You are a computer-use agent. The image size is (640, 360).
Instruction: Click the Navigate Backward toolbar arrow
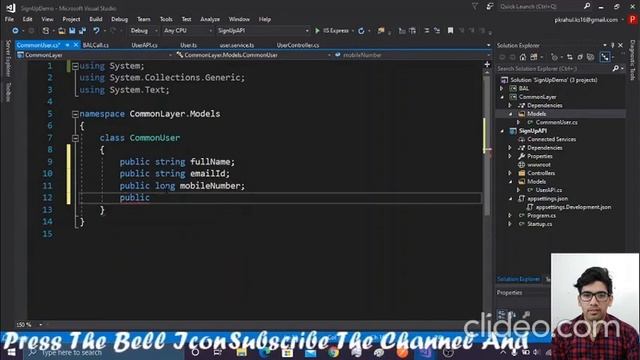click(x=15, y=31)
